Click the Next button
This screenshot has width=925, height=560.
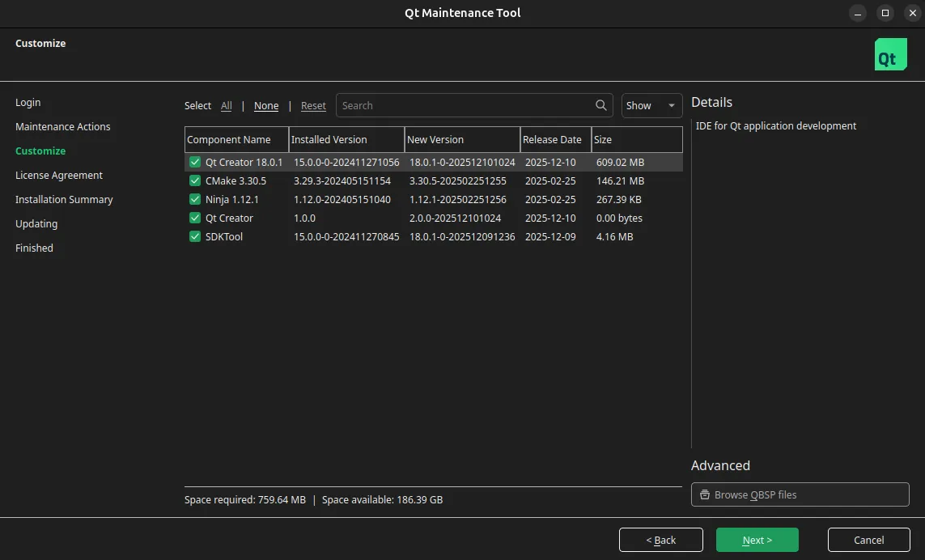tap(757, 540)
